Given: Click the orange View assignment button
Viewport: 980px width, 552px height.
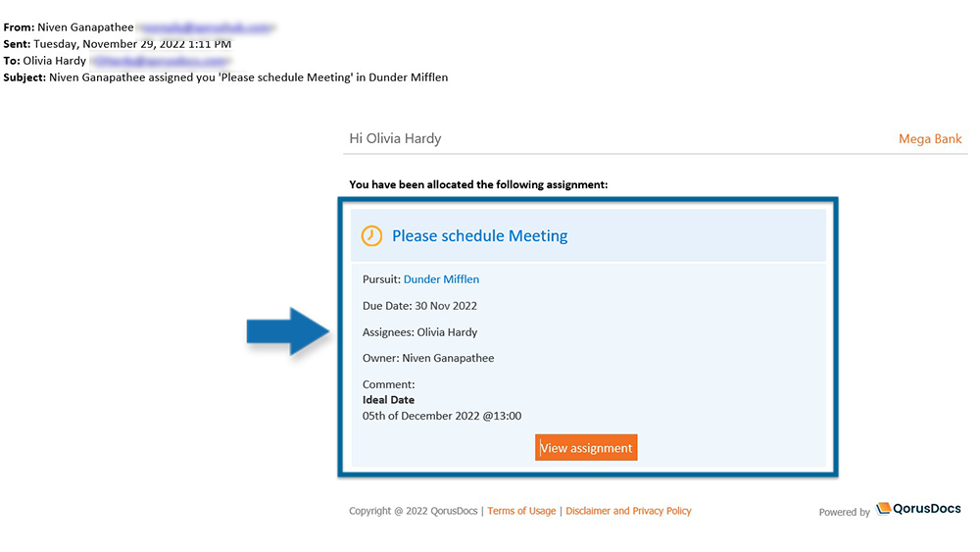Looking at the screenshot, I should 586,448.
